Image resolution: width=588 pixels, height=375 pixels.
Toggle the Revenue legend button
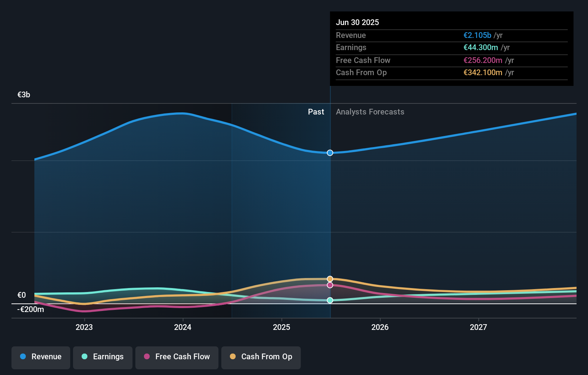coord(40,357)
